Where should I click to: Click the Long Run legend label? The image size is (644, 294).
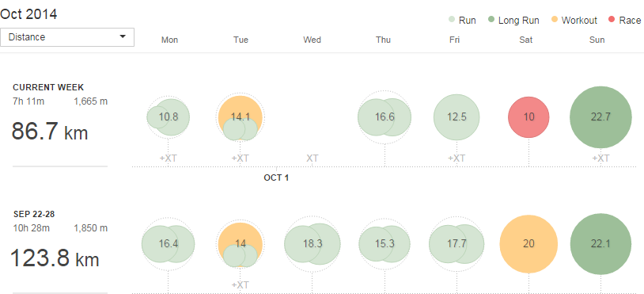pos(518,20)
